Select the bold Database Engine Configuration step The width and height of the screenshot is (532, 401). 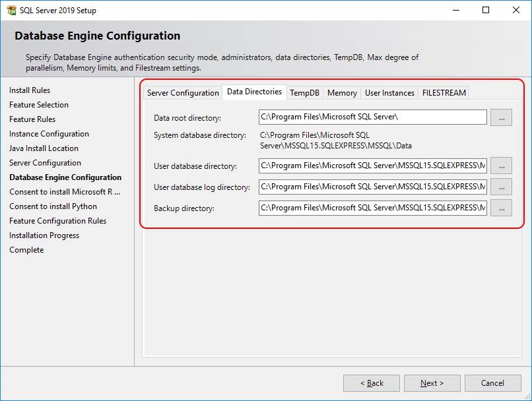click(x=65, y=177)
